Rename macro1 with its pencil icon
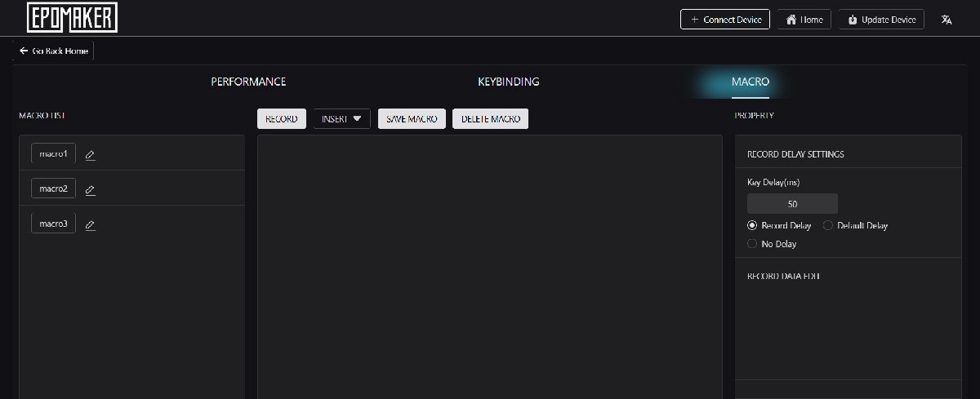The width and height of the screenshot is (980, 399). click(90, 155)
